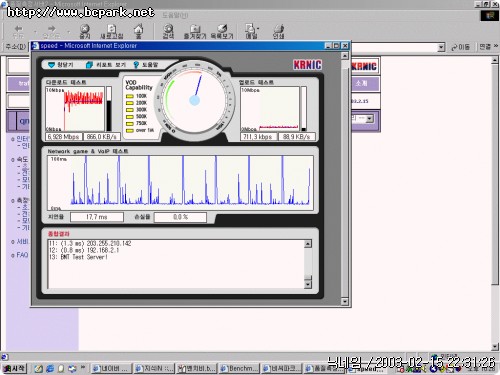Click the Back arrow in IE toolbar
The image size is (500, 375).
tap(18, 29)
